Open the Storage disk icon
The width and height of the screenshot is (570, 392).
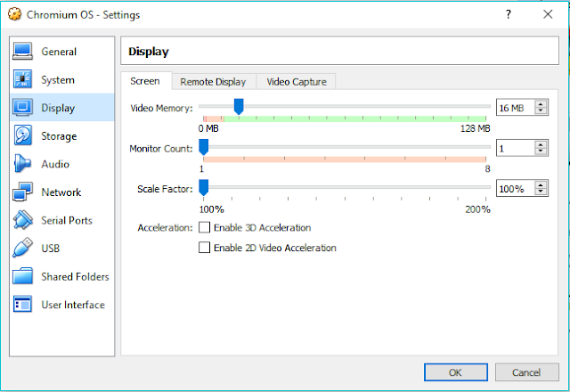coord(22,135)
